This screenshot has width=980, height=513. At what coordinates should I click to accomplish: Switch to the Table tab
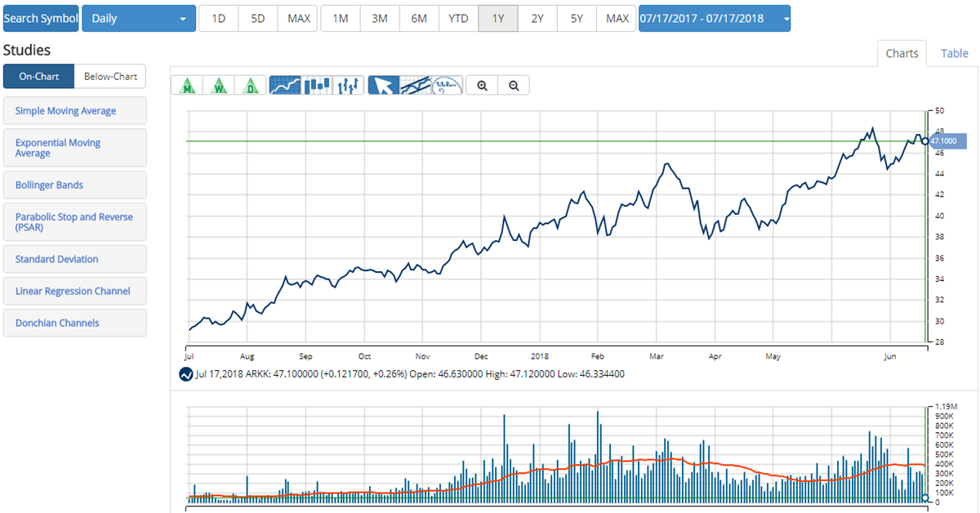[954, 53]
